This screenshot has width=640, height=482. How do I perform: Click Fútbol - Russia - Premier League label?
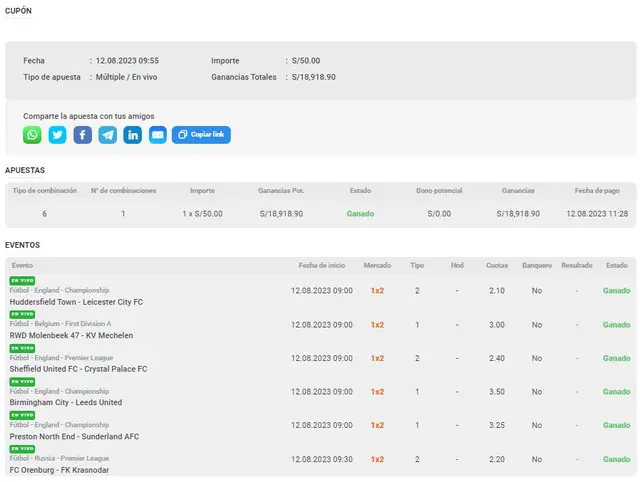coord(59,458)
